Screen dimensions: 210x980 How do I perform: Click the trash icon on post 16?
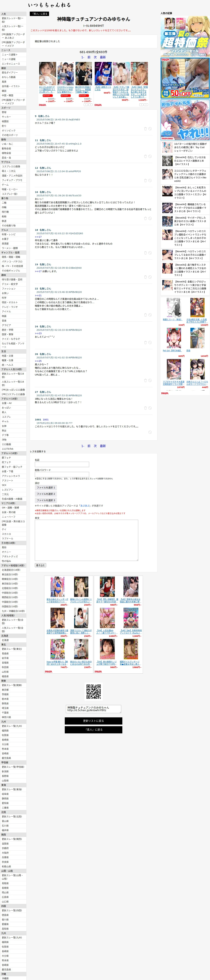click(145, 218)
